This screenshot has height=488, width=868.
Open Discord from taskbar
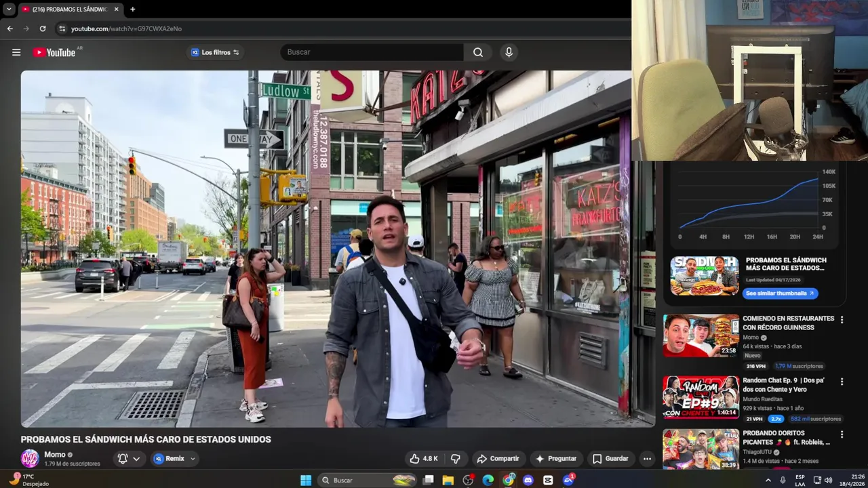528,480
